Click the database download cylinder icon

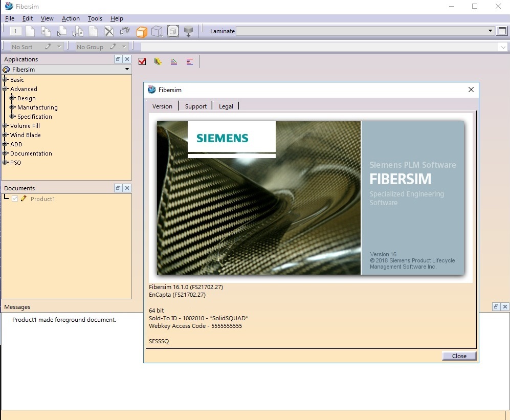click(188, 32)
